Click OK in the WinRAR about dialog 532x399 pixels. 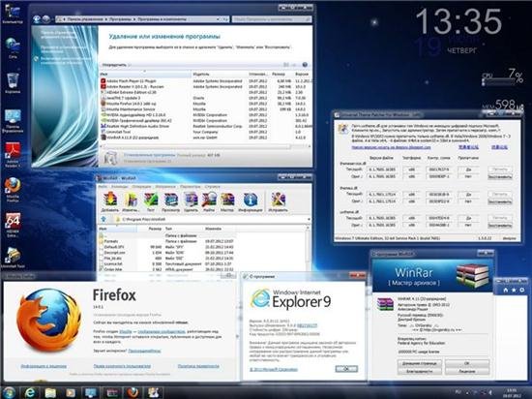(467, 363)
